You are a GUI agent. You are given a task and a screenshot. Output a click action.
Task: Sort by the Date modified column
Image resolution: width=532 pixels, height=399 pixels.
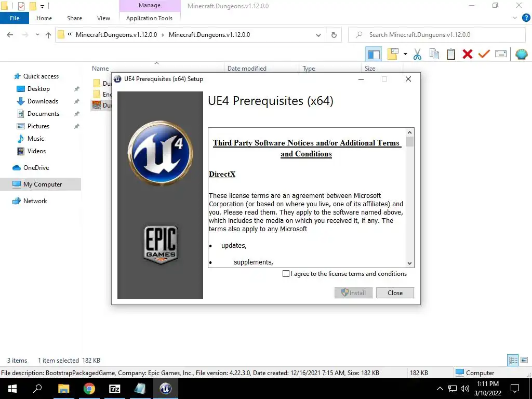[x=247, y=69]
